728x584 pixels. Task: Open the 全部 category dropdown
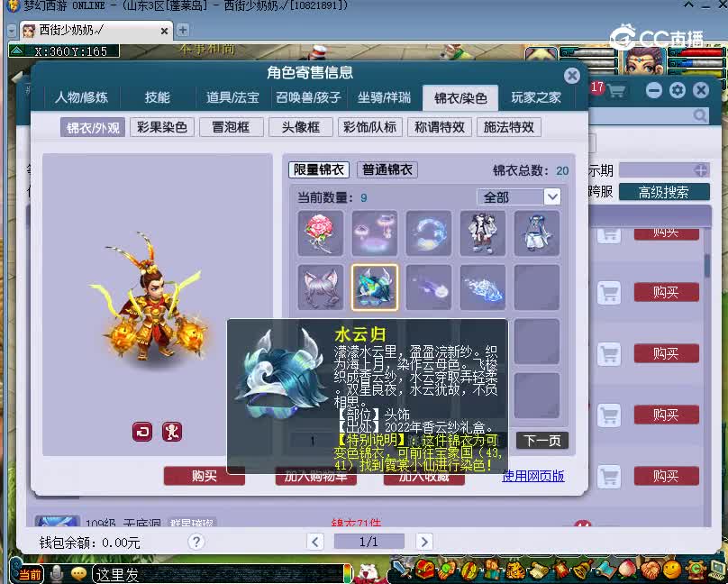519,197
